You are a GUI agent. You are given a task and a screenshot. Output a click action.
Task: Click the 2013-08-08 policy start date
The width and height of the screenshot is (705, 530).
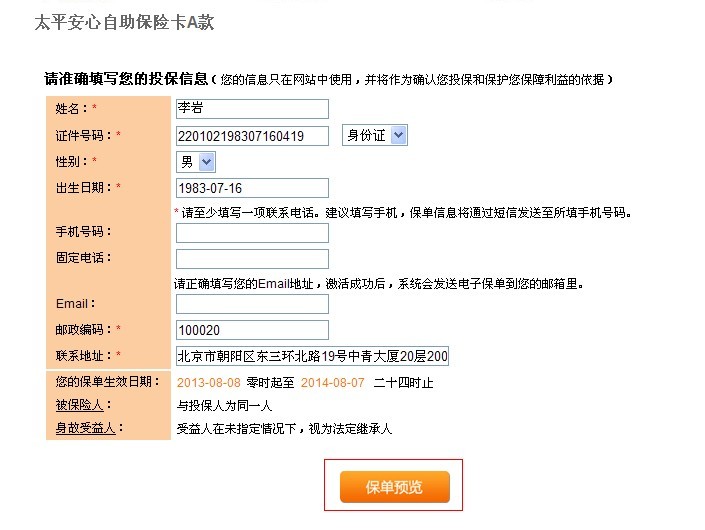(209, 383)
